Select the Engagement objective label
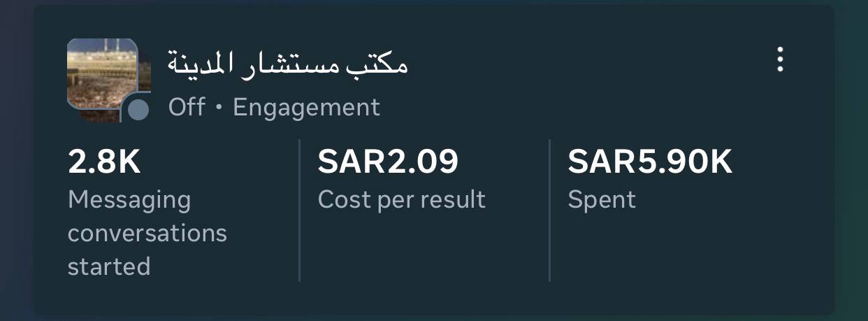Image resolution: width=868 pixels, height=321 pixels. pyautogui.click(x=306, y=107)
